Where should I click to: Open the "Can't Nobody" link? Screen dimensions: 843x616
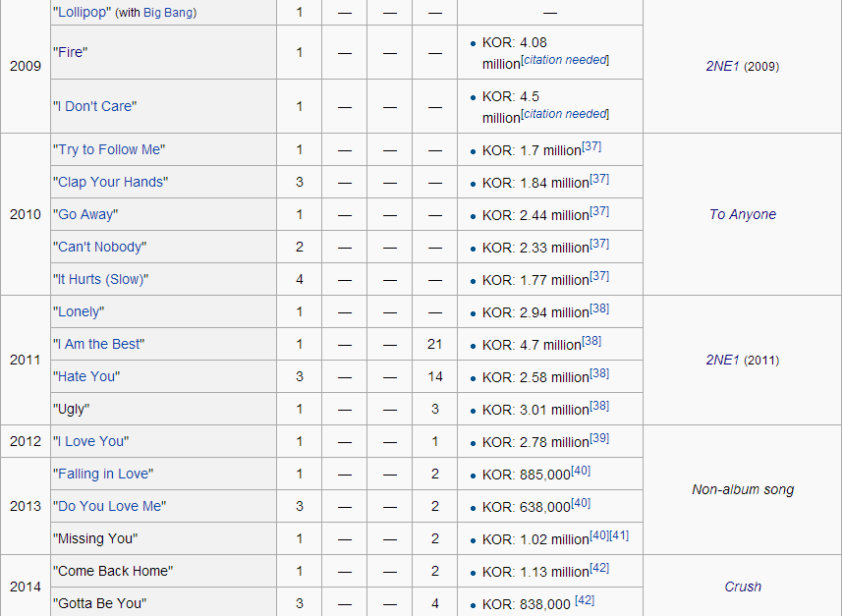tap(100, 247)
